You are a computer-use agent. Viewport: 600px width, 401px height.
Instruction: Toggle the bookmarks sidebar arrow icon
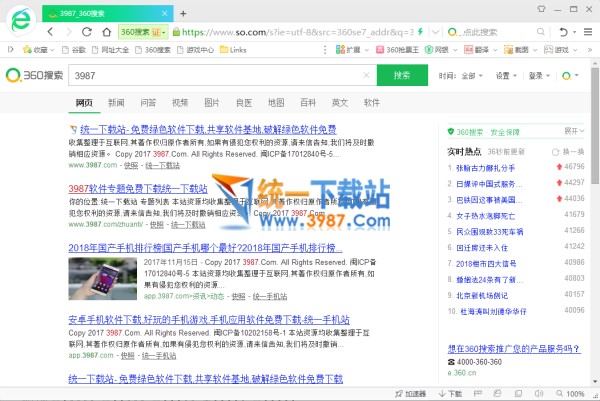pyautogui.click(x=11, y=49)
